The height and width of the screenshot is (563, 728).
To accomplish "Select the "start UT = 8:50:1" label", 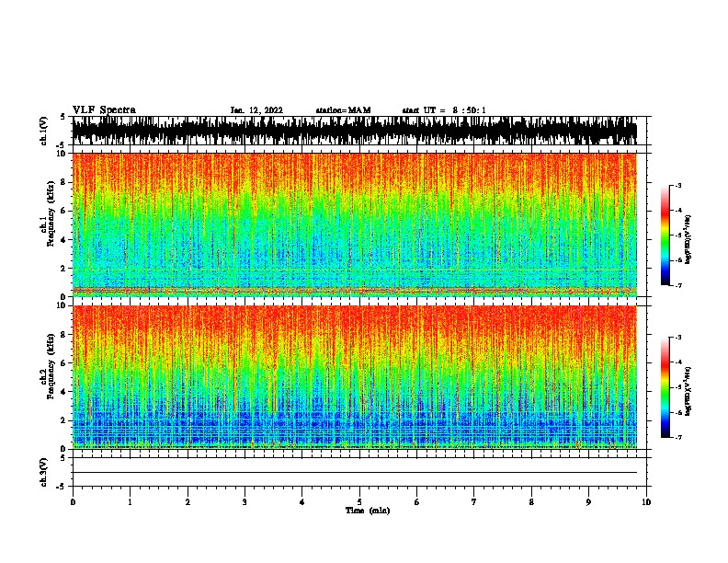I will pos(444,110).
